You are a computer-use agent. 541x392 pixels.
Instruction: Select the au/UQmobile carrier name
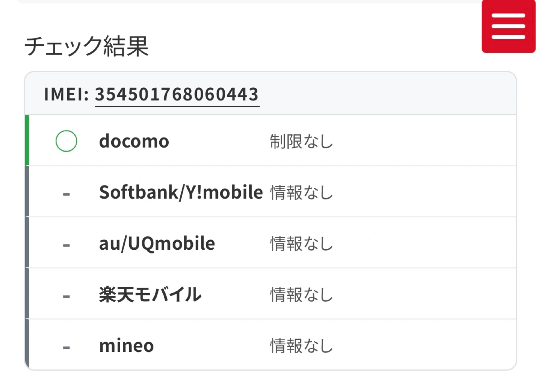click(x=157, y=243)
